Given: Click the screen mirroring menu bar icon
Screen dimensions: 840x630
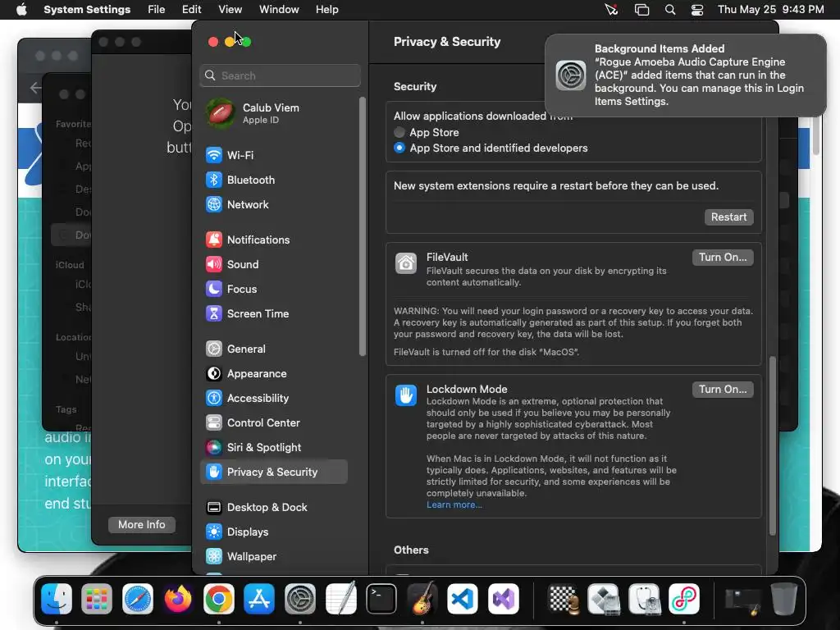Looking at the screenshot, I should [x=641, y=10].
